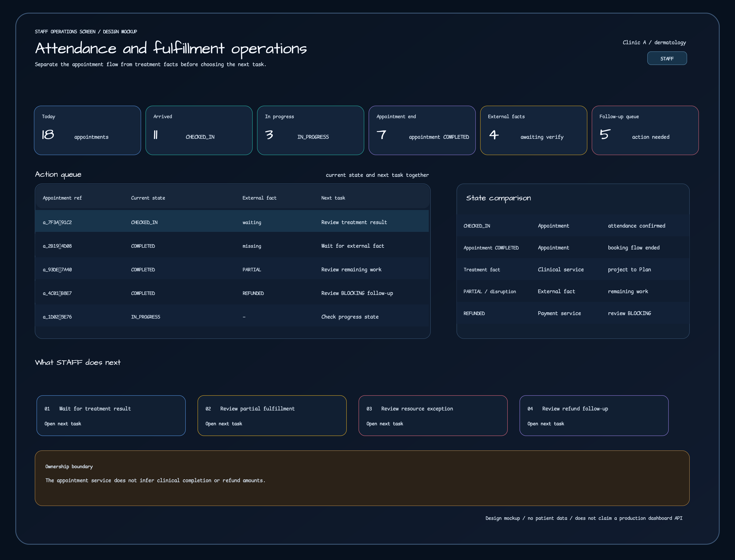The width and height of the screenshot is (735, 560).
Task: Click CHECKED_IN in State comparison
Action: click(x=477, y=226)
